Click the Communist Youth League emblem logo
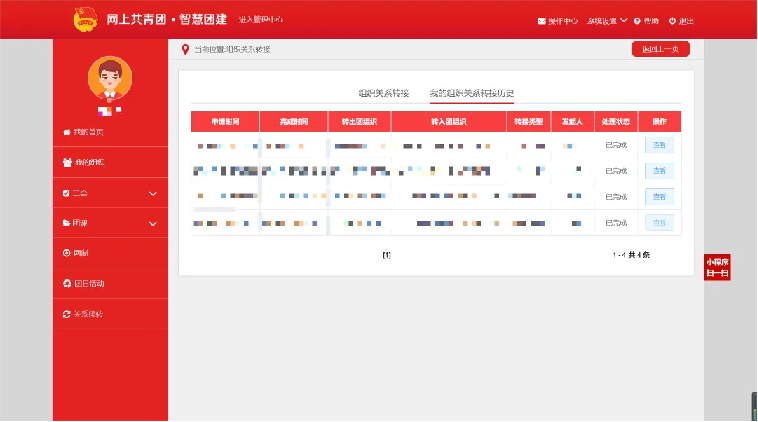 click(x=87, y=19)
